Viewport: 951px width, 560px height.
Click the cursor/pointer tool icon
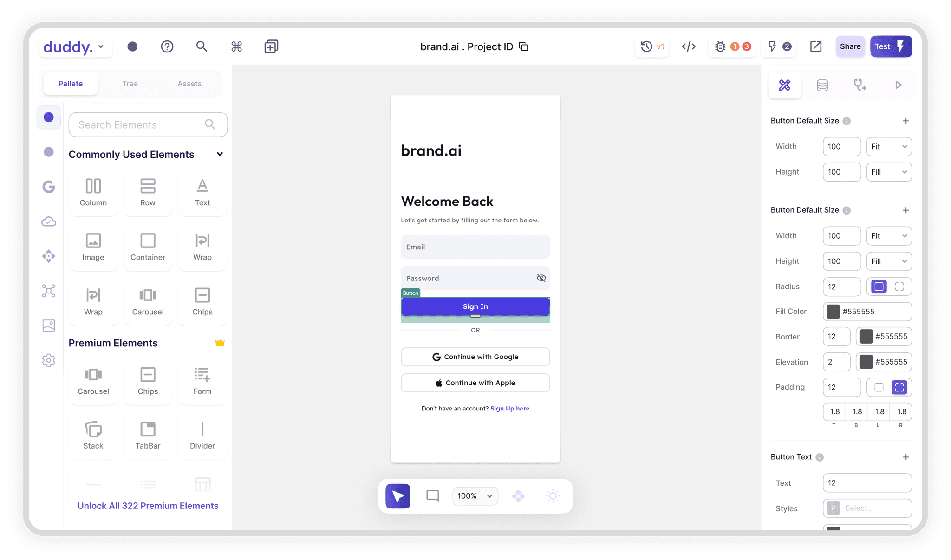pyautogui.click(x=398, y=495)
